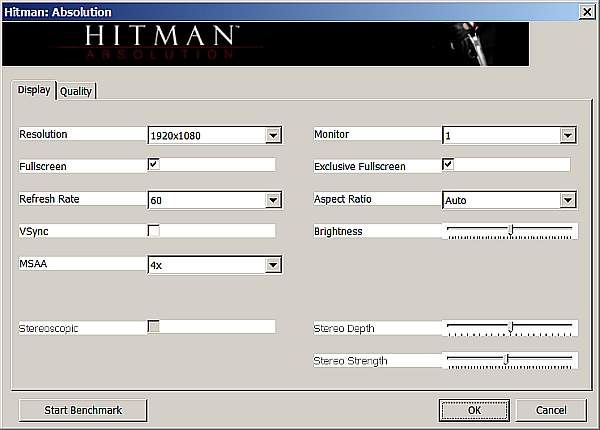Click the Stereo Strength slider handle
600x430 pixels.
tap(506, 359)
